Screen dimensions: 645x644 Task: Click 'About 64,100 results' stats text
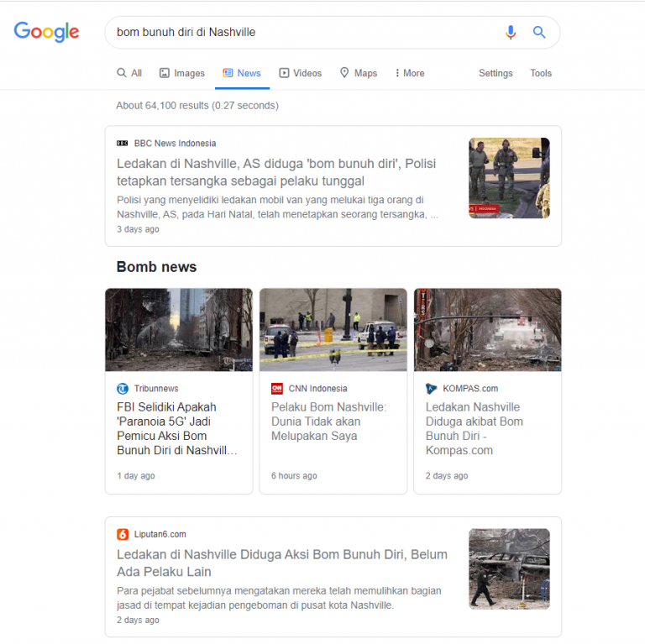(197, 106)
